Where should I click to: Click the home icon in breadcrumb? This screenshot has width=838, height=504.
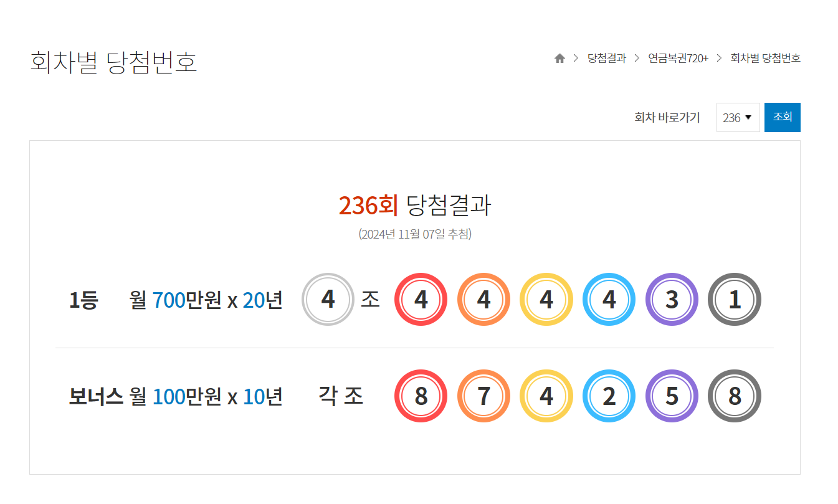coord(559,58)
